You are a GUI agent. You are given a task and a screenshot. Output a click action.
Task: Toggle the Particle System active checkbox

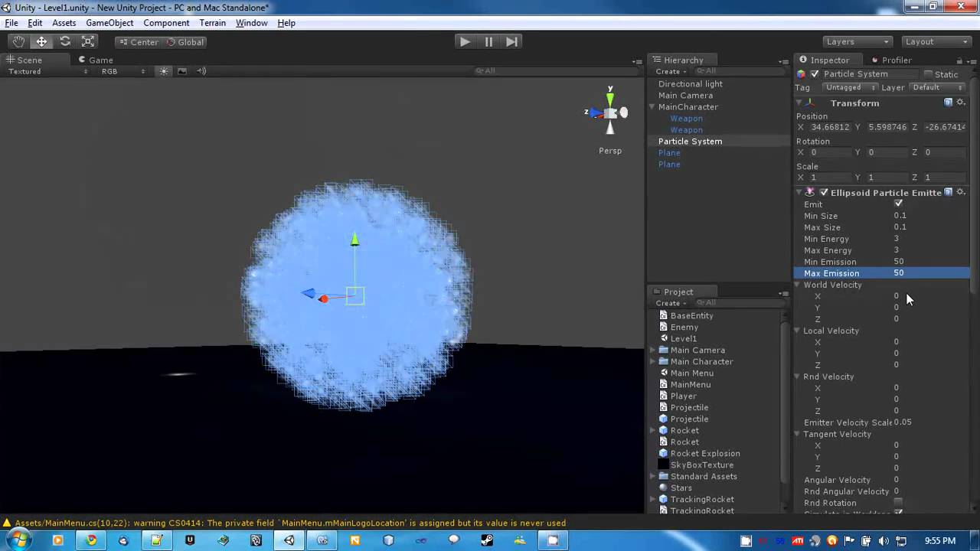tap(815, 74)
